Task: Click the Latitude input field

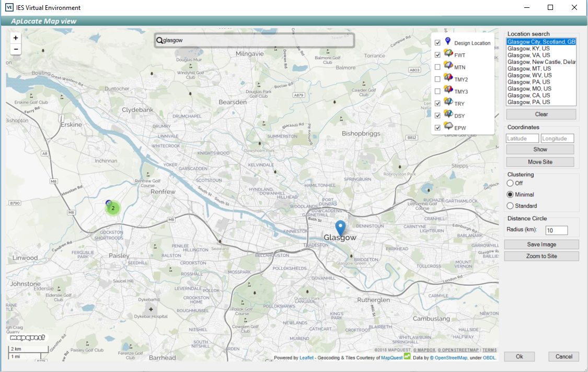Action: point(522,139)
